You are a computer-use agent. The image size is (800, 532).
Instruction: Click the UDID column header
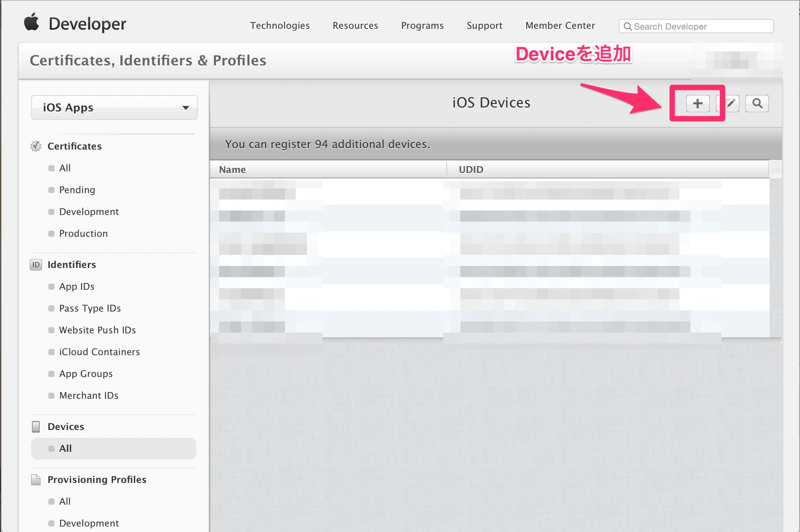click(608, 170)
